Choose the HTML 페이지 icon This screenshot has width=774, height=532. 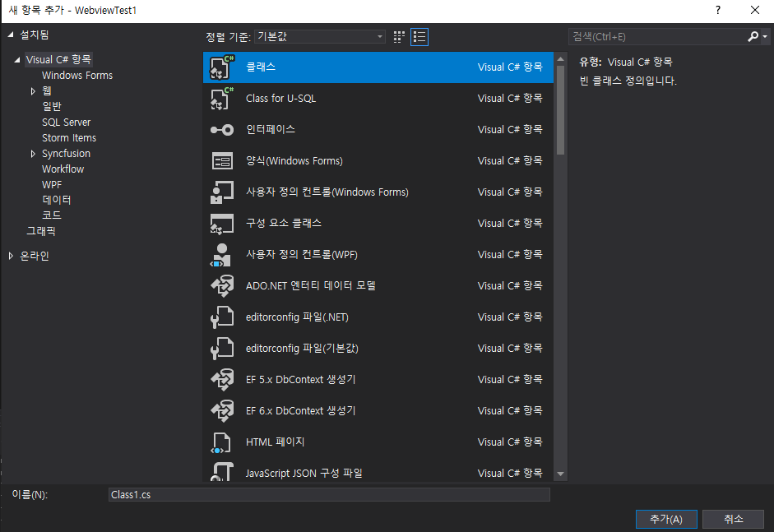[220, 442]
